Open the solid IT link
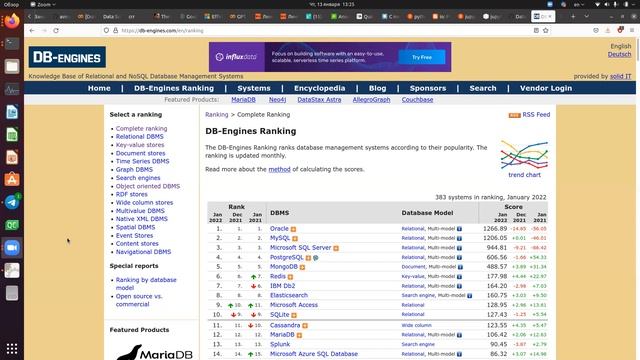Screen dimensions: 640x360 coord(620,76)
